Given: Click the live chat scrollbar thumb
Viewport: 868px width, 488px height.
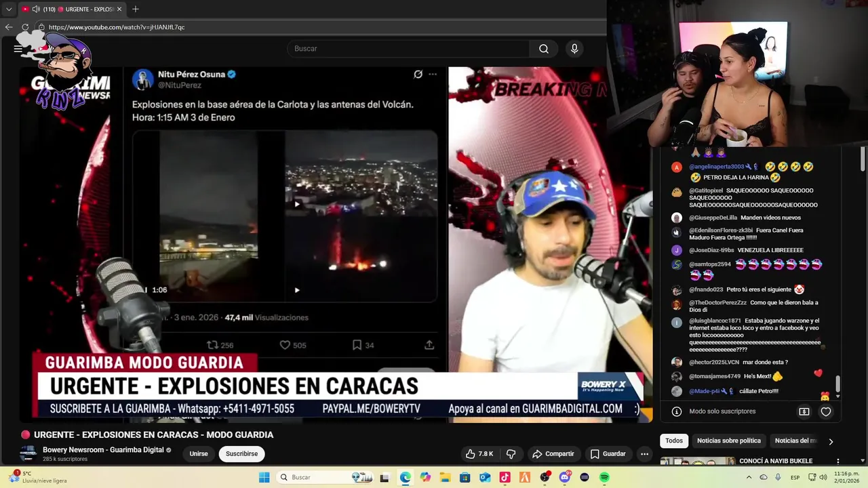Looking at the screenshot, I should (x=837, y=384).
